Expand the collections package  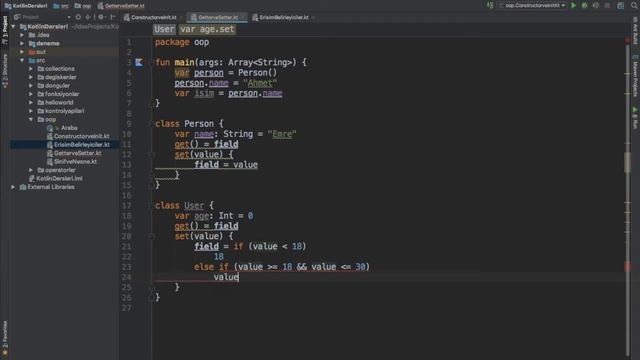[x=31, y=69]
